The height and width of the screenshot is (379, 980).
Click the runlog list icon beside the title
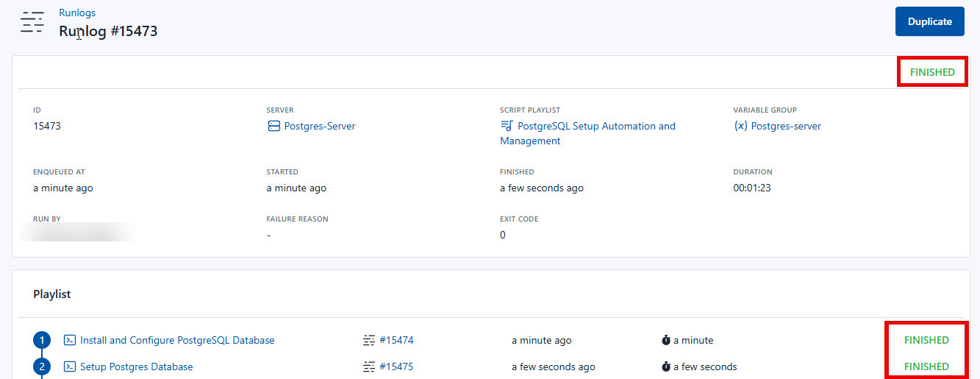32,22
